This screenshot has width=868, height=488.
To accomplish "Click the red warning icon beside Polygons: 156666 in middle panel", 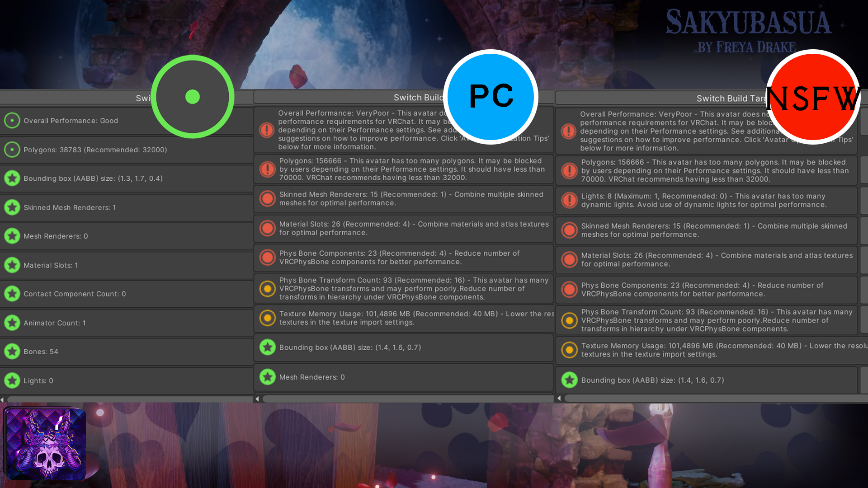I will pyautogui.click(x=267, y=169).
